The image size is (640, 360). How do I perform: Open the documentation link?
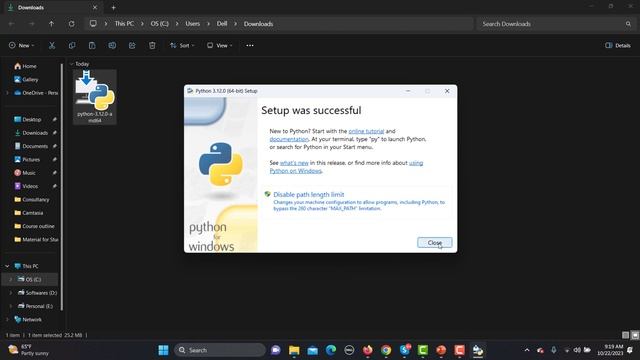click(289, 139)
